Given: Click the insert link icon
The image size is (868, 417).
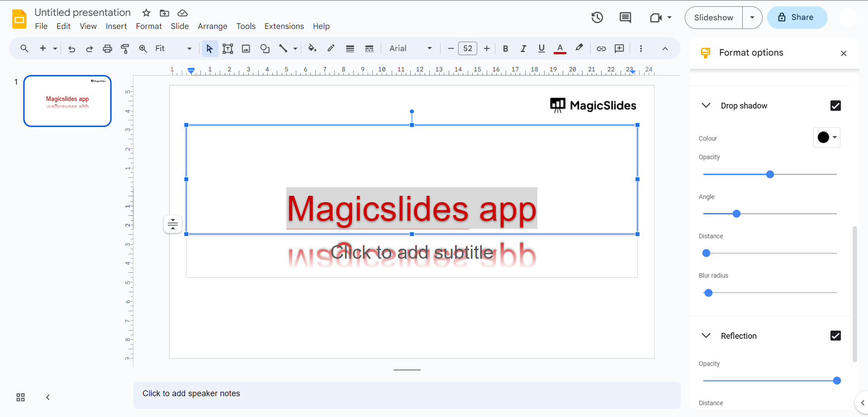Looking at the screenshot, I should (601, 49).
